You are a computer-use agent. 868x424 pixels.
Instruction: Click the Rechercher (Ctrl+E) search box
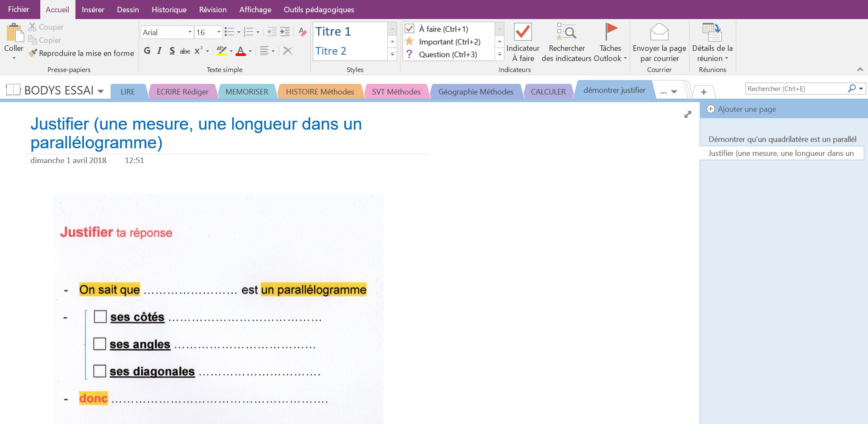pos(795,89)
